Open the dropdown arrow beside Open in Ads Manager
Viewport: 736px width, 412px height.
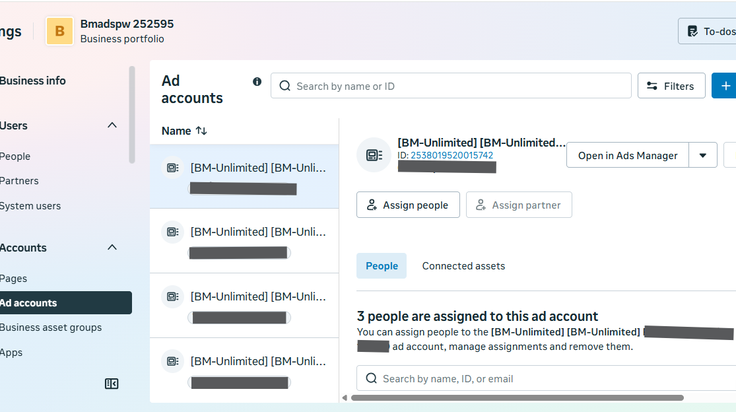coord(703,155)
